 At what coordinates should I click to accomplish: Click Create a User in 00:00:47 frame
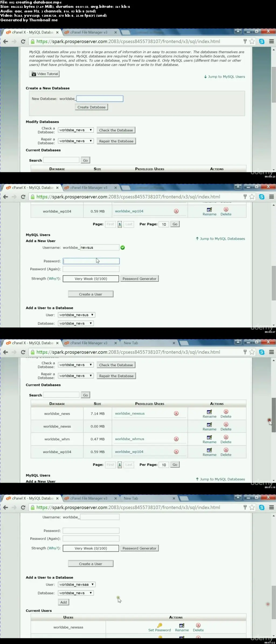click(91, 294)
